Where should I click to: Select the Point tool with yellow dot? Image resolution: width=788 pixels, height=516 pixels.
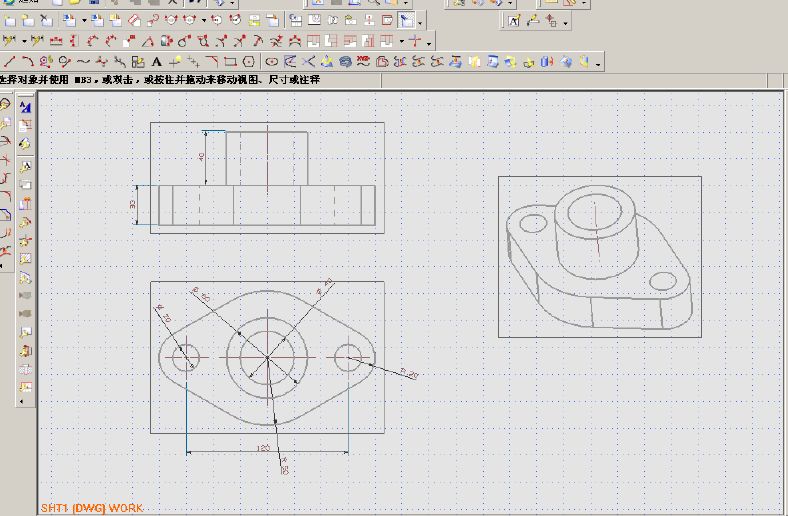click(x=175, y=62)
